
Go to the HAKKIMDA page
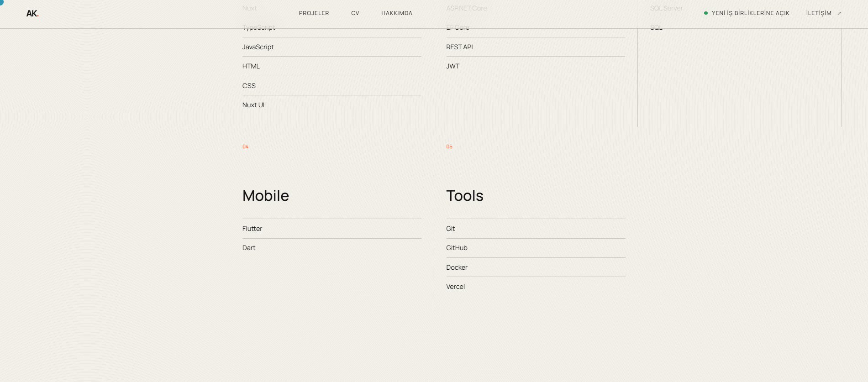tap(397, 13)
